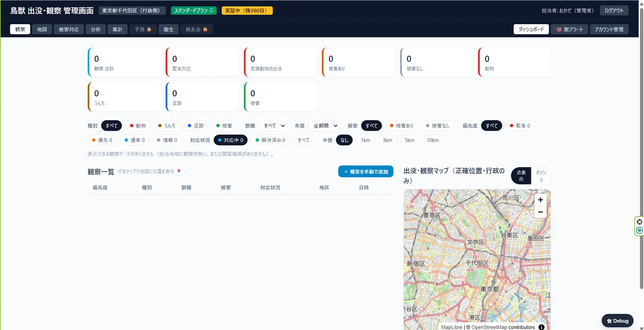Open the locked 予測 tab
The width and height of the screenshot is (644, 330).
click(143, 29)
